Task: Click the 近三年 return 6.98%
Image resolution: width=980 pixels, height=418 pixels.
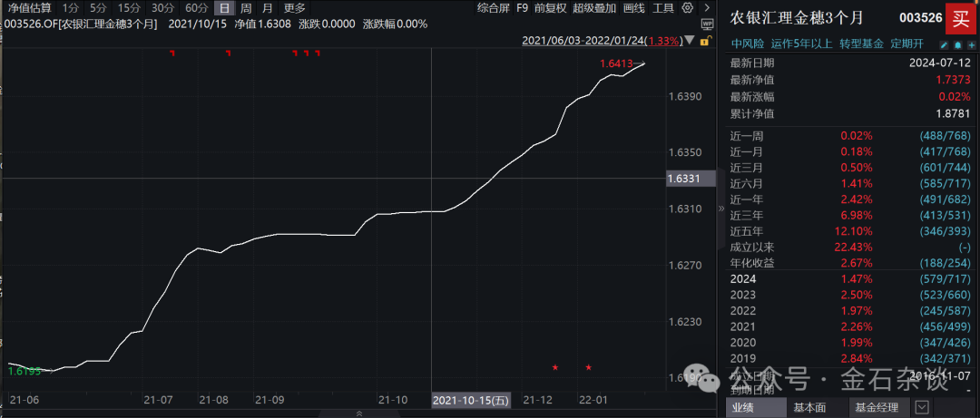Action: tap(857, 215)
